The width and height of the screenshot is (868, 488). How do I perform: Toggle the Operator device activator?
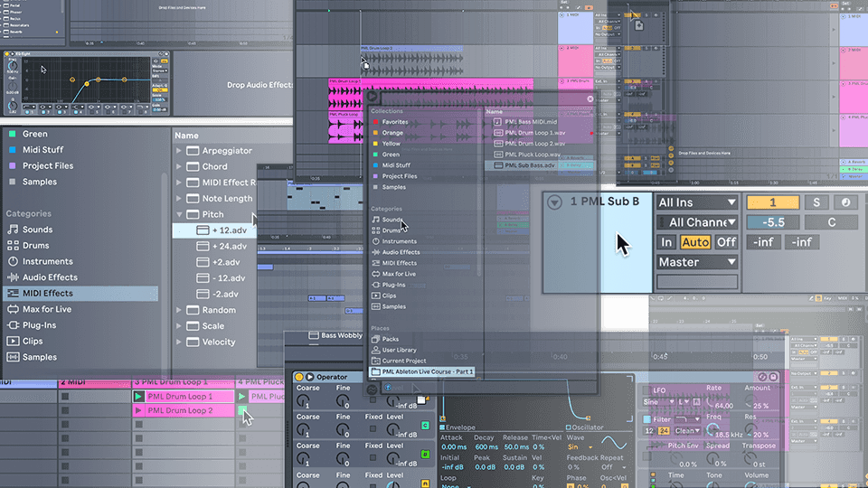click(x=299, y=377)
